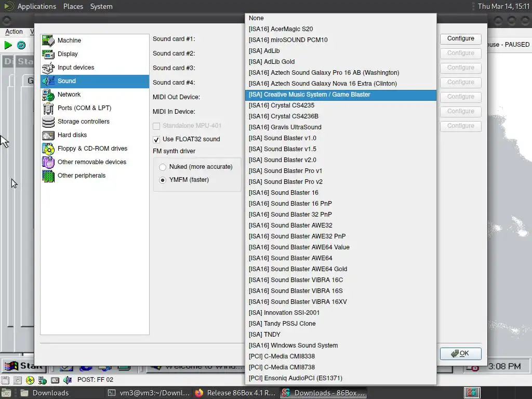Open the Network settings category

click(95, 95)
